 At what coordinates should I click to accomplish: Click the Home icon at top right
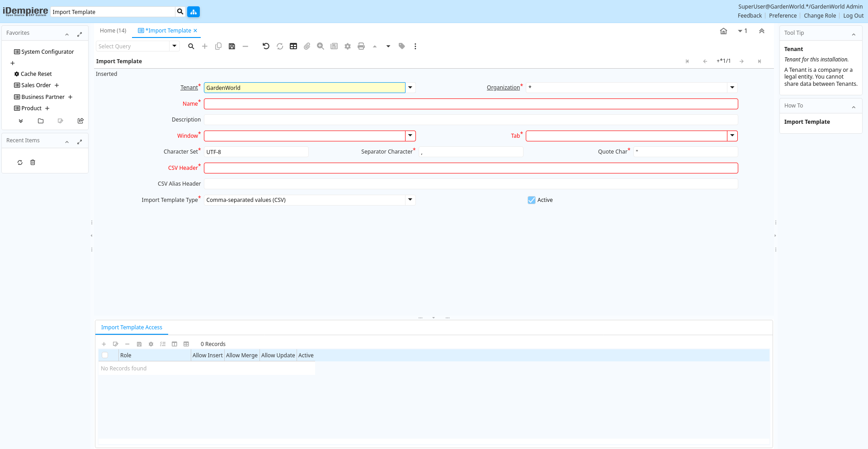[723, 31]
